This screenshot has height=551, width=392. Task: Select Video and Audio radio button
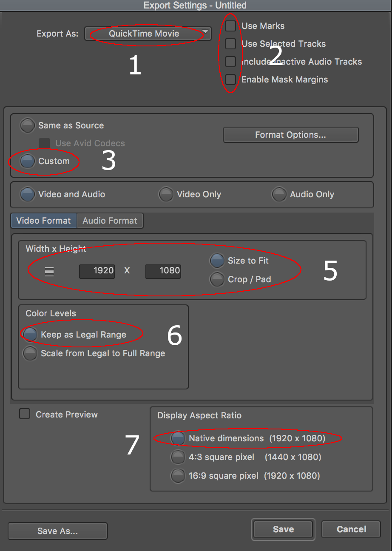pyautogui.click(x=28, y=194)
